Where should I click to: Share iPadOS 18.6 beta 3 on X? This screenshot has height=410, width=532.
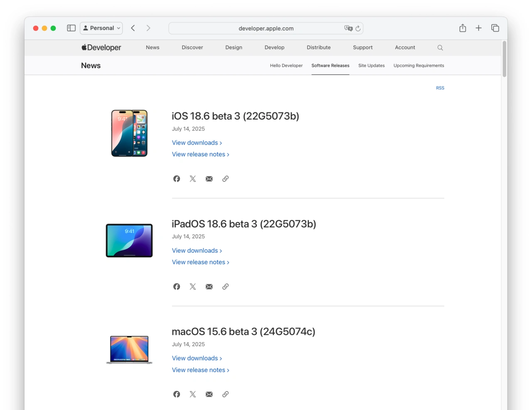[x=192, y=286]
